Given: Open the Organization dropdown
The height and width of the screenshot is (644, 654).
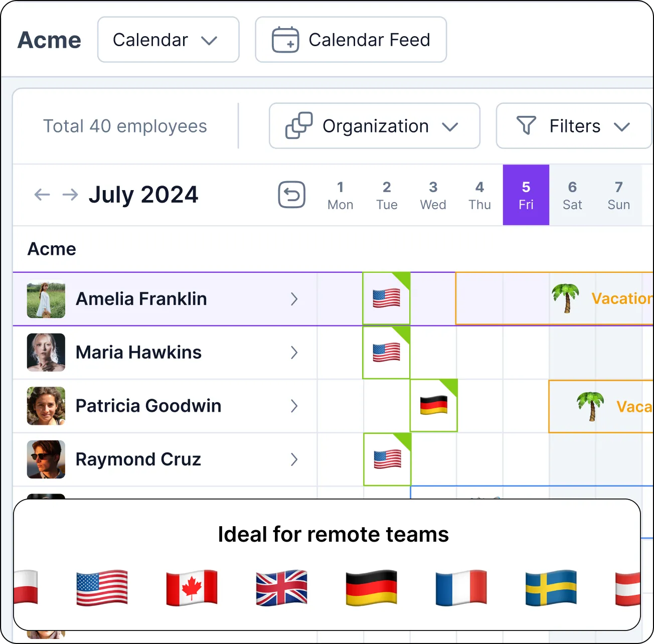Looking at the screenshot, I should coord(375,126).
